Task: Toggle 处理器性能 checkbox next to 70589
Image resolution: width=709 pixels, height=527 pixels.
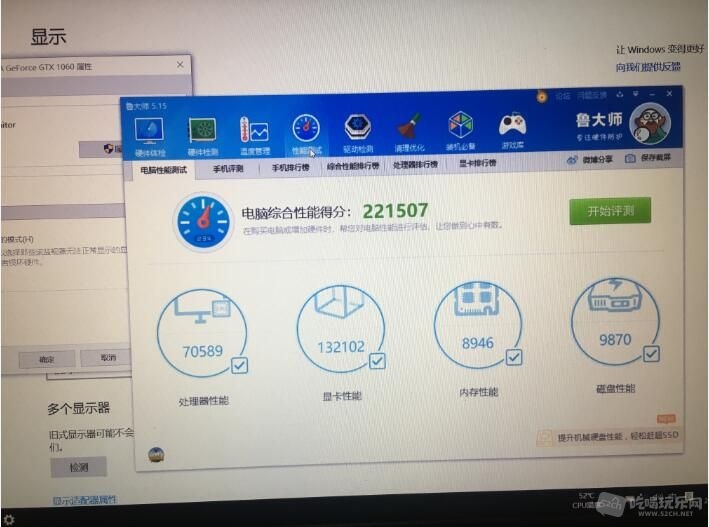Action: (240, 365)
